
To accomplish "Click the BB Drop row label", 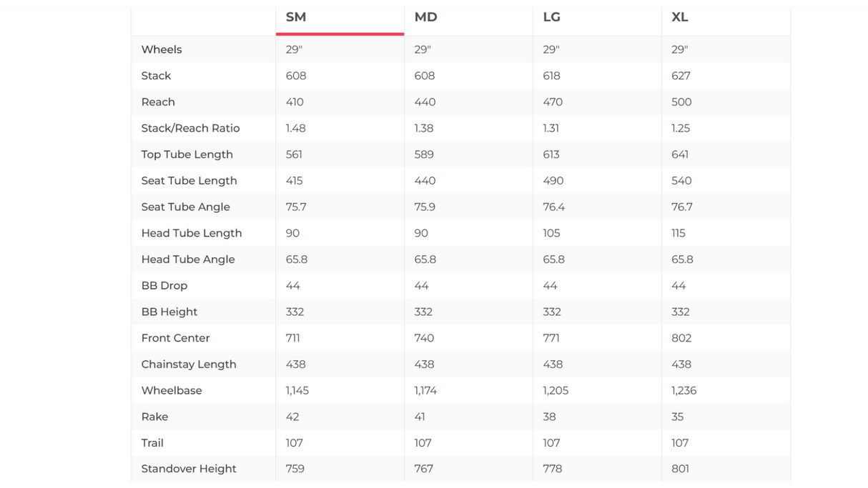I will pos(164,285).
